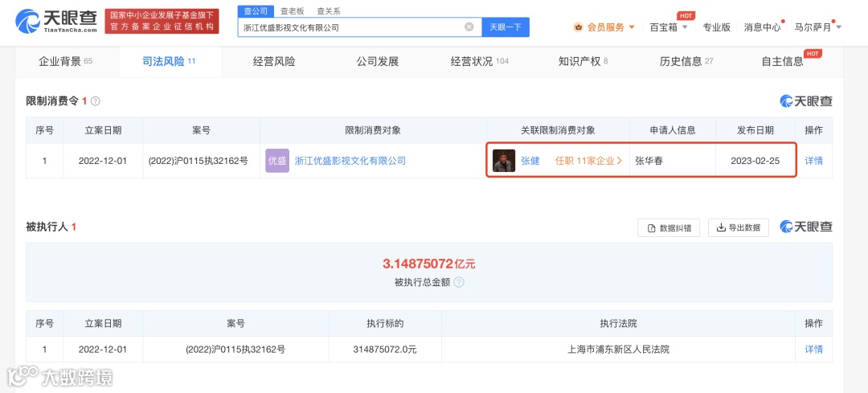Switch to the 司法风险 tab
The height and width of the screenshot is (393, 868).
pos(169,61)
